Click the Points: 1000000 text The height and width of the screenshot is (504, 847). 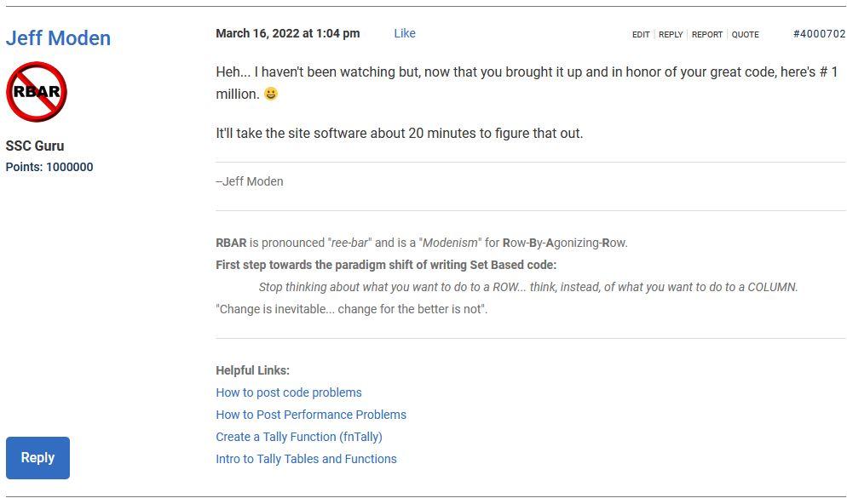click(x=49, y=167)
